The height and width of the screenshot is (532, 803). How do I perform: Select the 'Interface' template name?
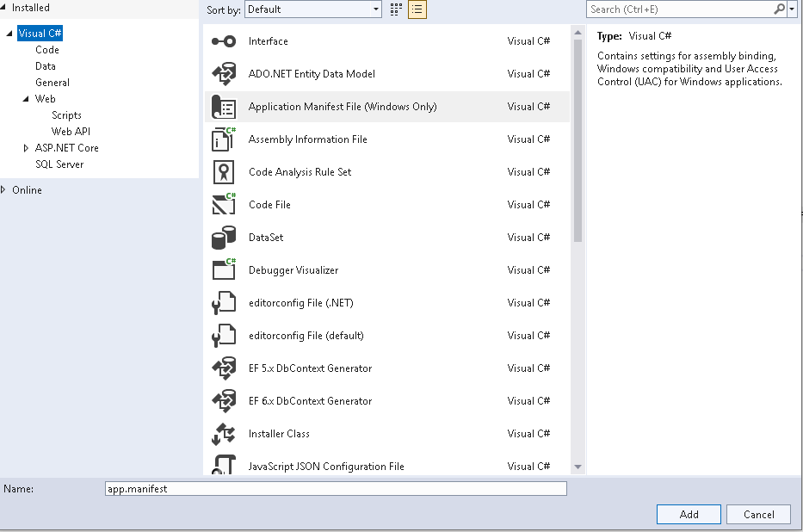269,41
